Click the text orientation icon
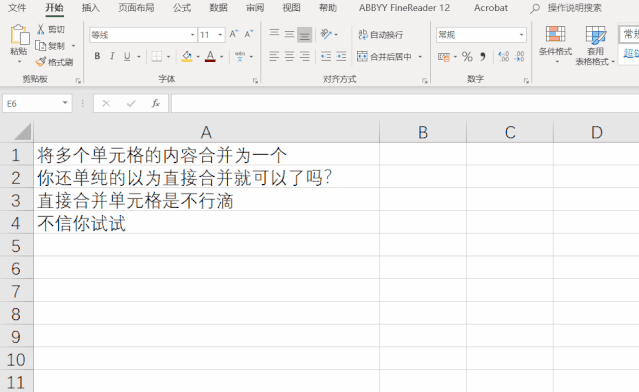The width and height of the screenshot is (639, 392). (x=326, y=34)
